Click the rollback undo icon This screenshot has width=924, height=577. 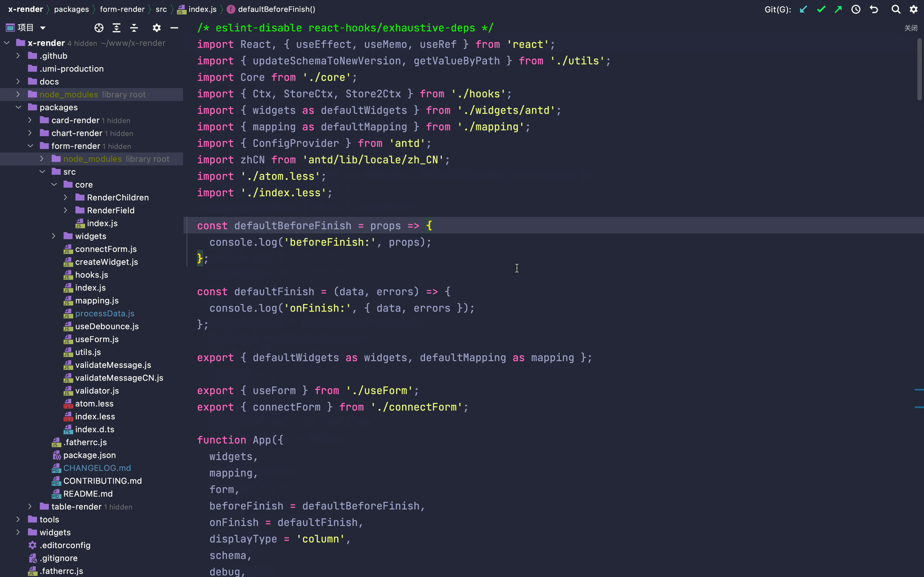coord(874,9)
